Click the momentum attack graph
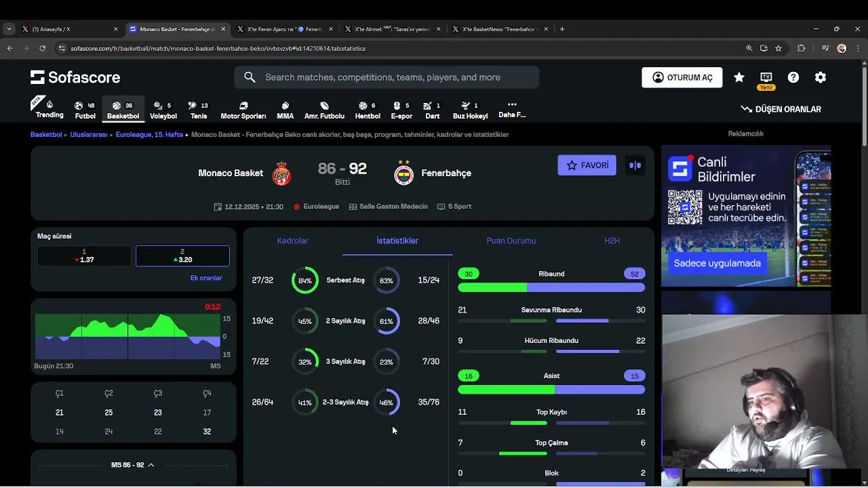The height and width of the screenshot is (488, 868). 127,336
